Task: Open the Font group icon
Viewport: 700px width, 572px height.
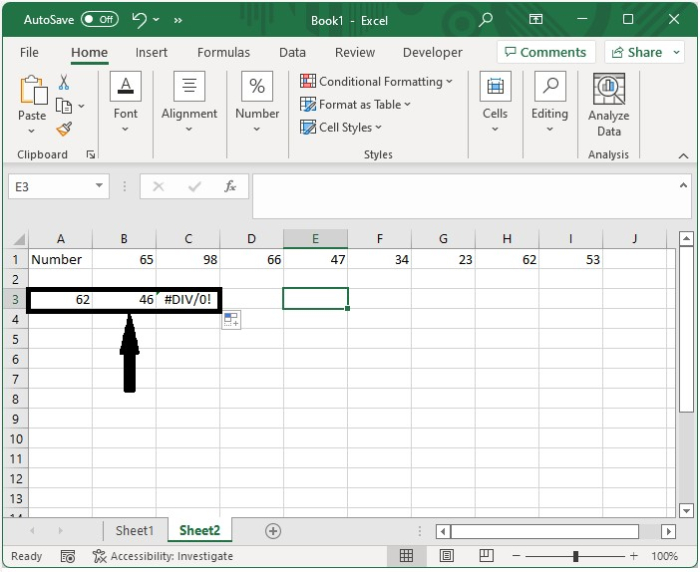Action: click(x=126, y=86)
